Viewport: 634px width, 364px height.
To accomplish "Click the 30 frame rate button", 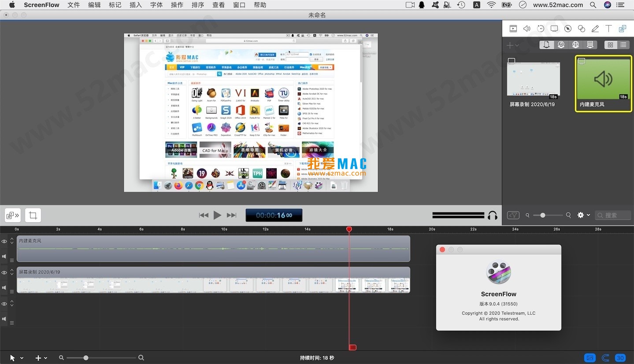I will pyautogui.click(x=620, y=358).
